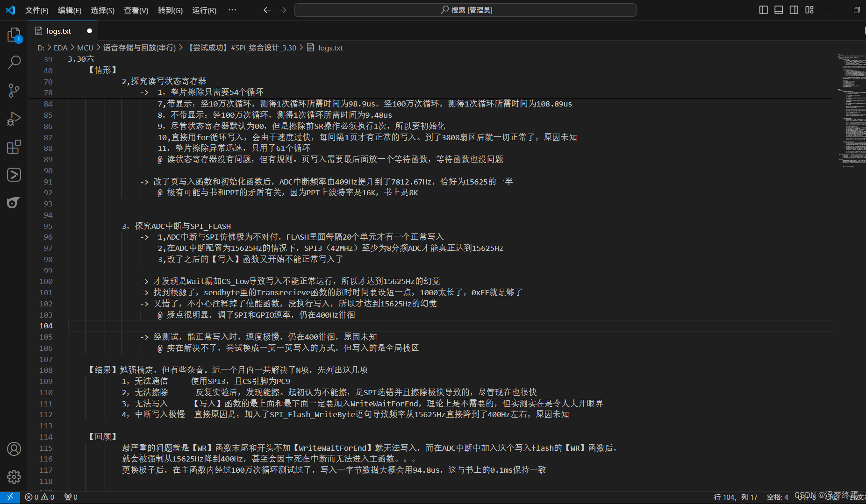Open the Accounts icon in activity bar
This screenshot has width=866, height=504.
click(14, 449)
